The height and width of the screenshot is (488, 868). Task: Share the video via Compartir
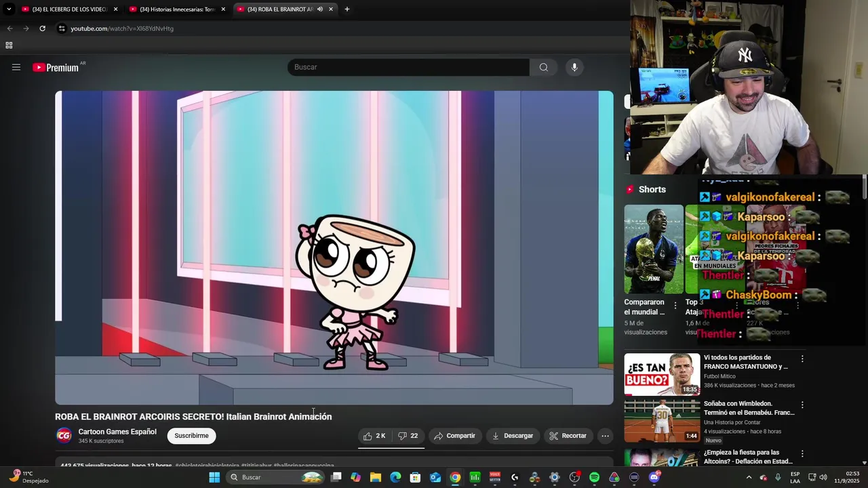[454, 436]
